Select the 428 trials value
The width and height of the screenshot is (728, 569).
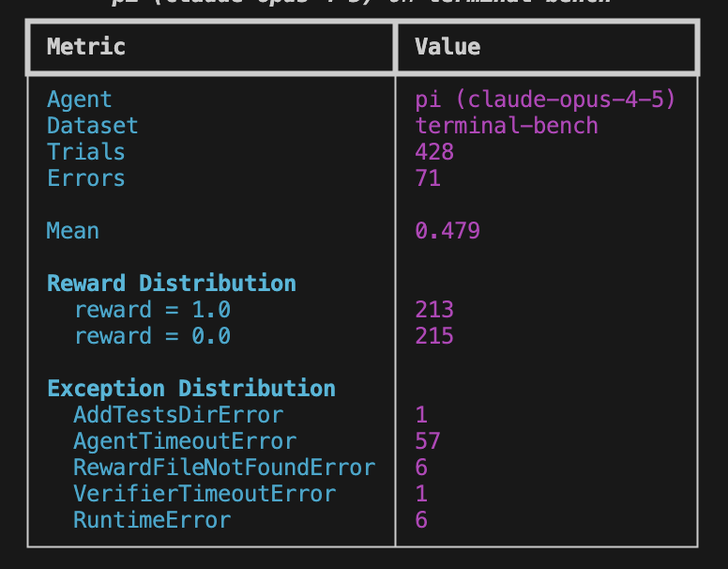click(x=434, y=152)
